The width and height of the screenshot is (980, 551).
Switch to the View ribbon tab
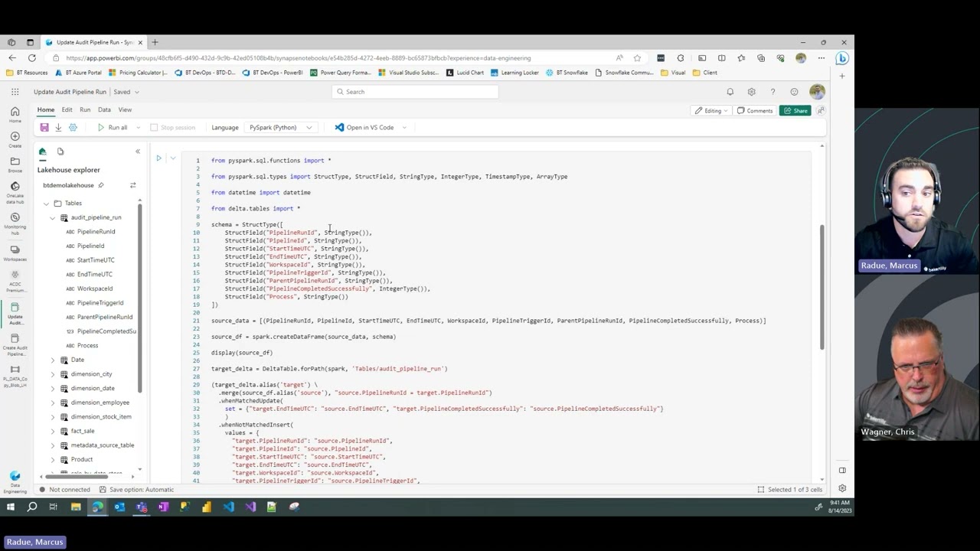click(x=125, y=110)
